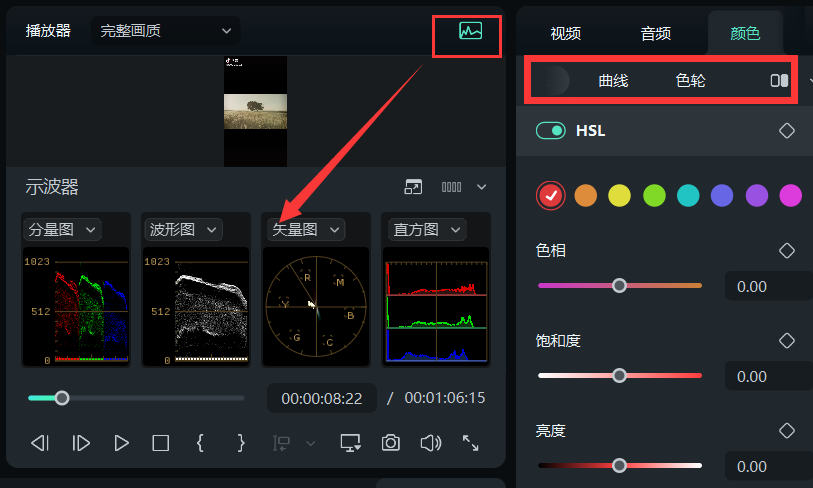Click the four-column scope layout icon

coord(451,187)
